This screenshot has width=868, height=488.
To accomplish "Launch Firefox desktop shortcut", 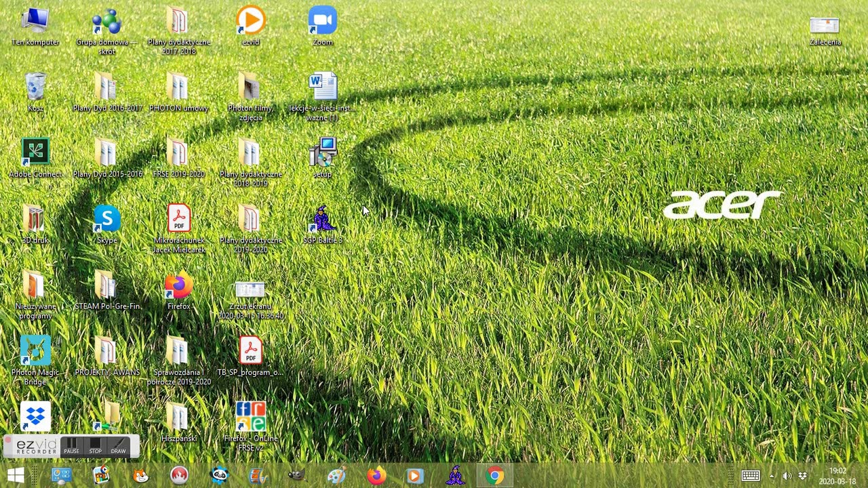I will (x=178, y=290).
